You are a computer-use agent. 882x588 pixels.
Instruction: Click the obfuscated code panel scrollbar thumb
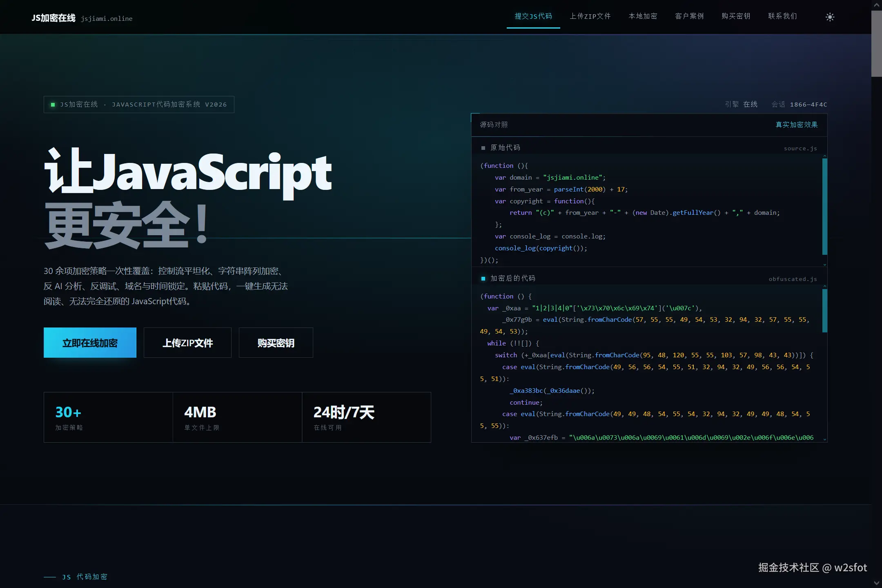(x=825, y=311)
